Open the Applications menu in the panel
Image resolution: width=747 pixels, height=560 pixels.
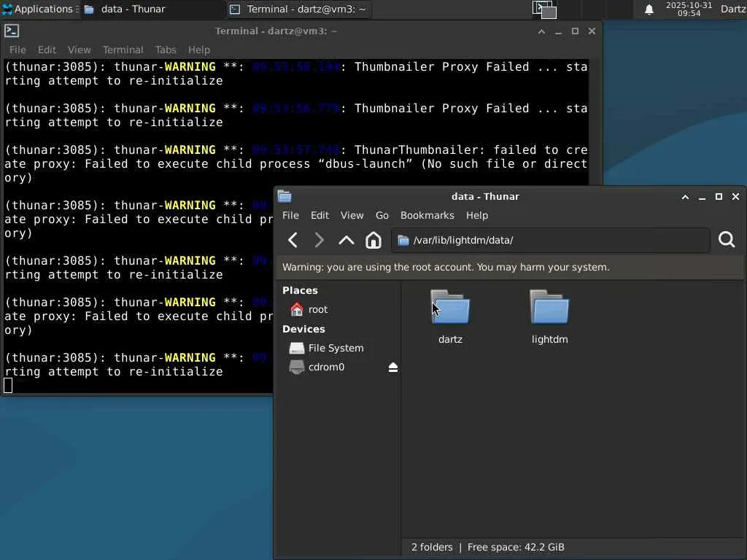[x=39, y=9]
